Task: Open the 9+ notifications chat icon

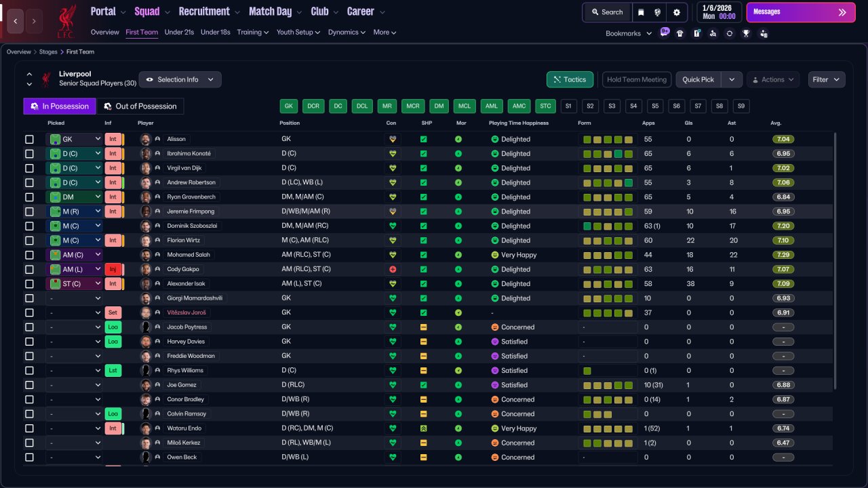Action: (664, 33)
